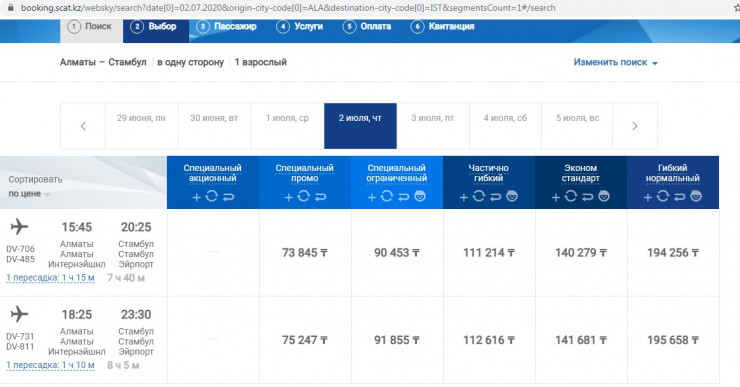Image resolution: width=740 pixels, height=387 pixels.
Task: Click the child face icon under Эконом стандарт
Action: pyautogui.click(x=604, y=196)
